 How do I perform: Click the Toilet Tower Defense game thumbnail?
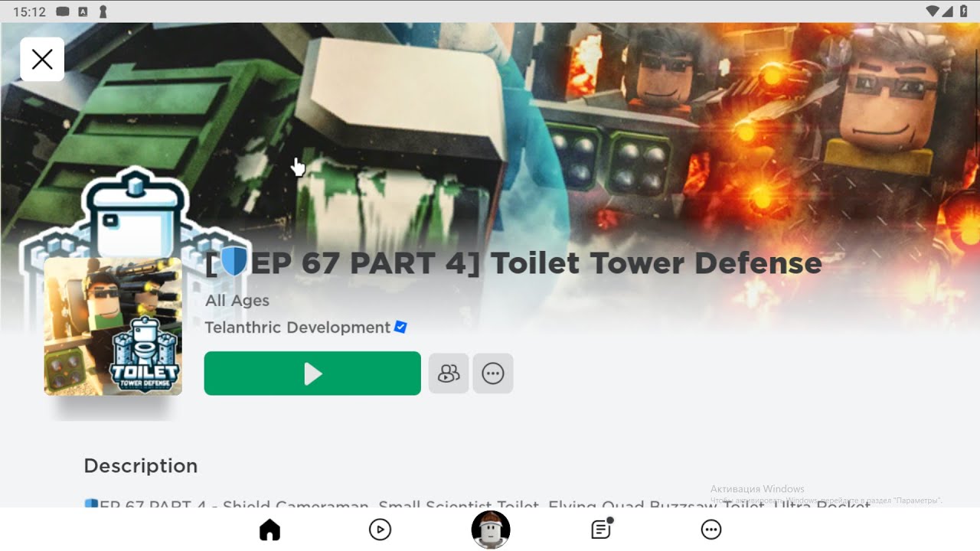pyautogui.click(x=113, y=326)
